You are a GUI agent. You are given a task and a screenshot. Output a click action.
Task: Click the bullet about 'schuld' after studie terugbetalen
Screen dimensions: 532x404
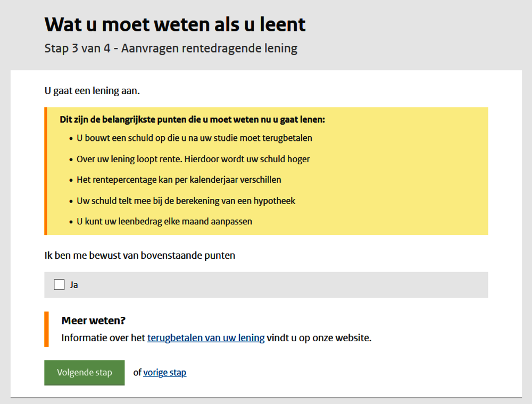tap(194, 138)
